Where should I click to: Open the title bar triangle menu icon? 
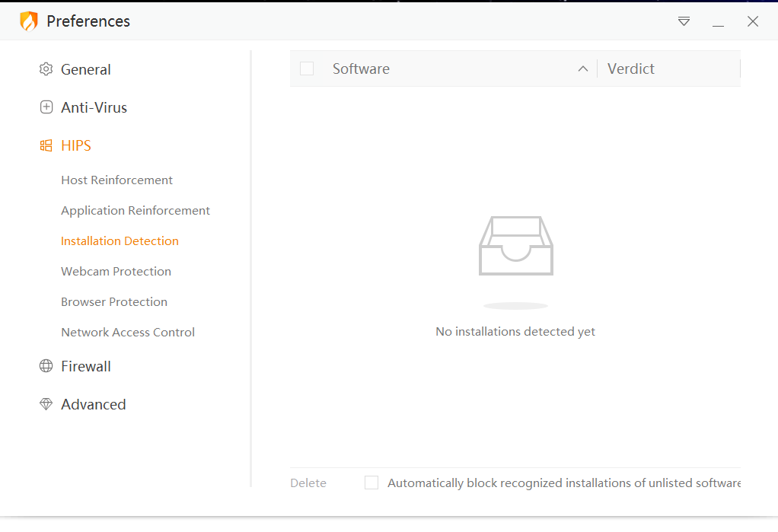[x=684, y=21]
